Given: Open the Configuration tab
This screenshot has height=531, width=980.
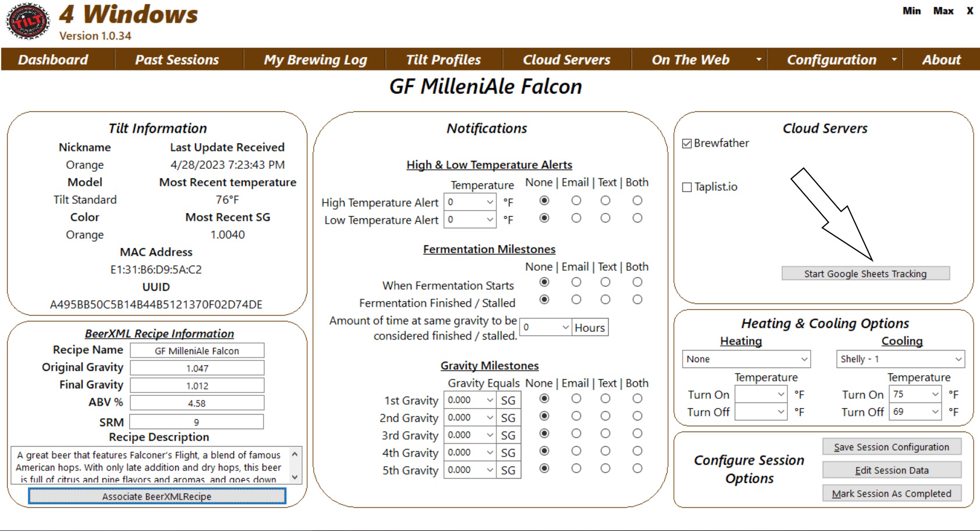Looking at the screenshot, I should [831, 59].
